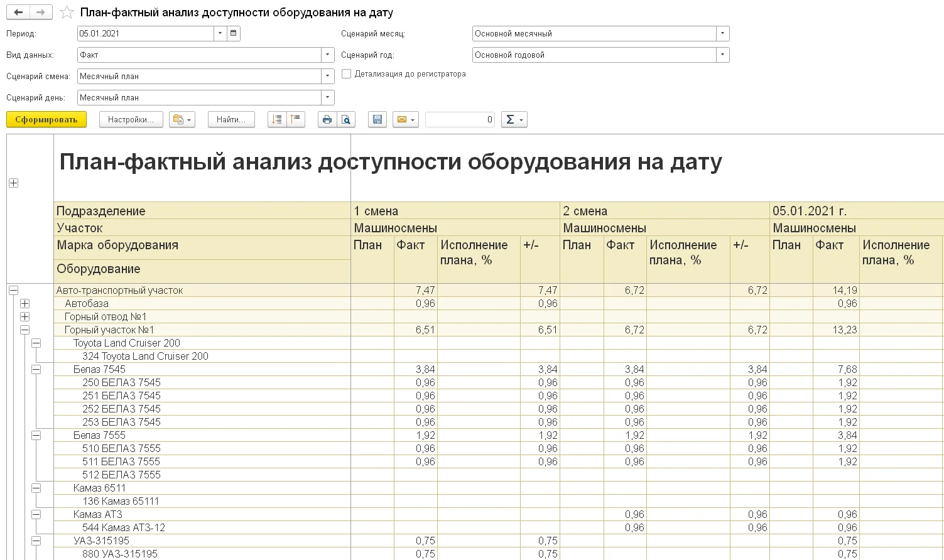
Task: Expand the Автобаза group
Action: tap(24, 304)
